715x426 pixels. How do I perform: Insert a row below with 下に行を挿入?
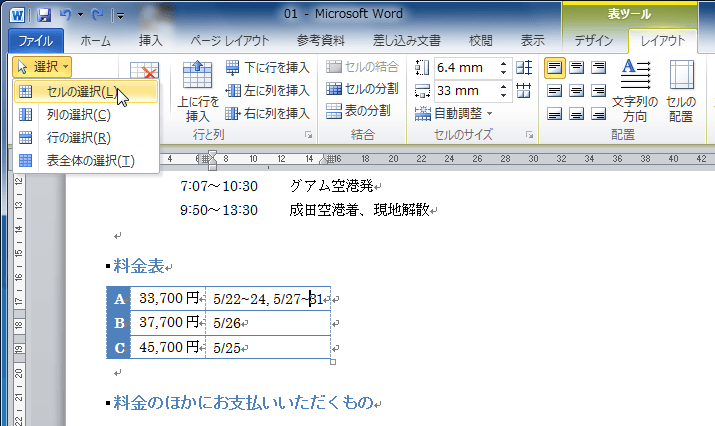pos(268,68)
